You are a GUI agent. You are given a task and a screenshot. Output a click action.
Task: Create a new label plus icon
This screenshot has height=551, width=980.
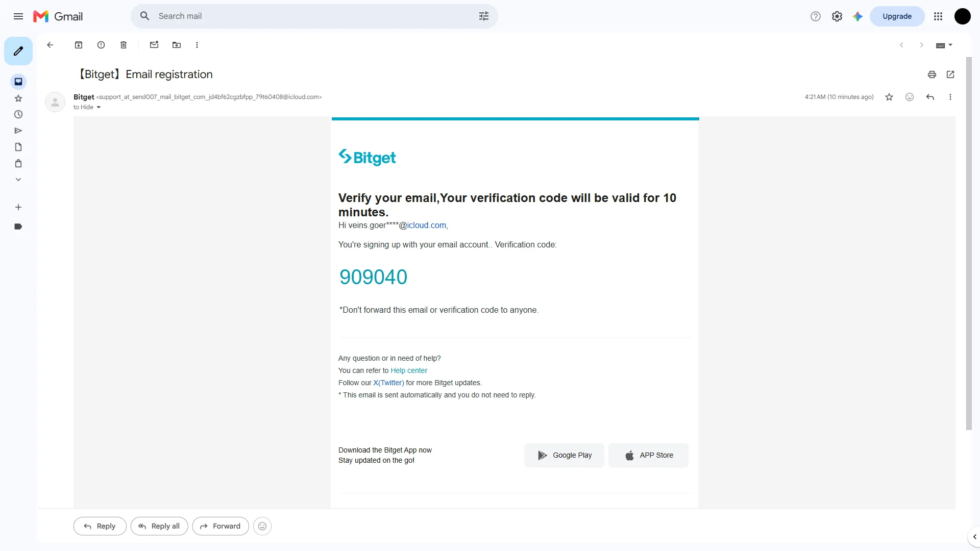pos(18,207)
